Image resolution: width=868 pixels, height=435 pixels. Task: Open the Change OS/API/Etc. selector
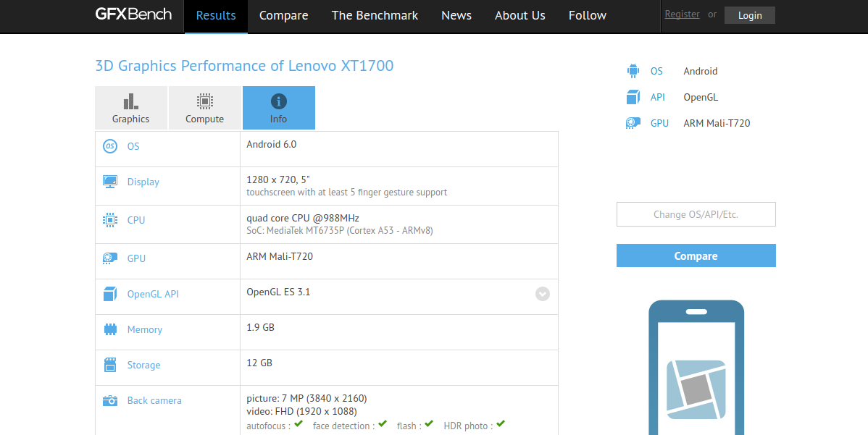696,214
